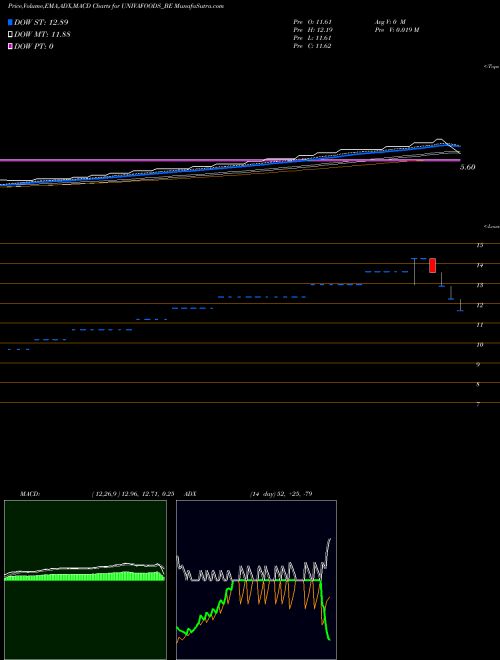
Task: Select the 'DOW ST: 12.89' legend label
Action: tap(41, 22)
